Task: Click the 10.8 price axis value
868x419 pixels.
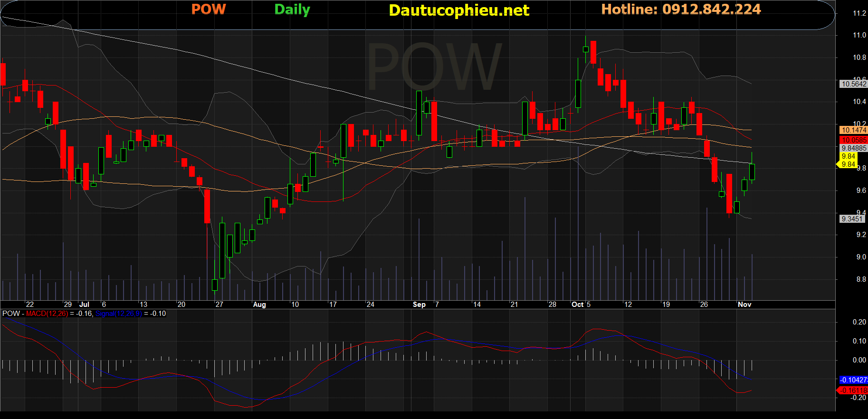Action: pyautogui.click(x=859, y=57)
